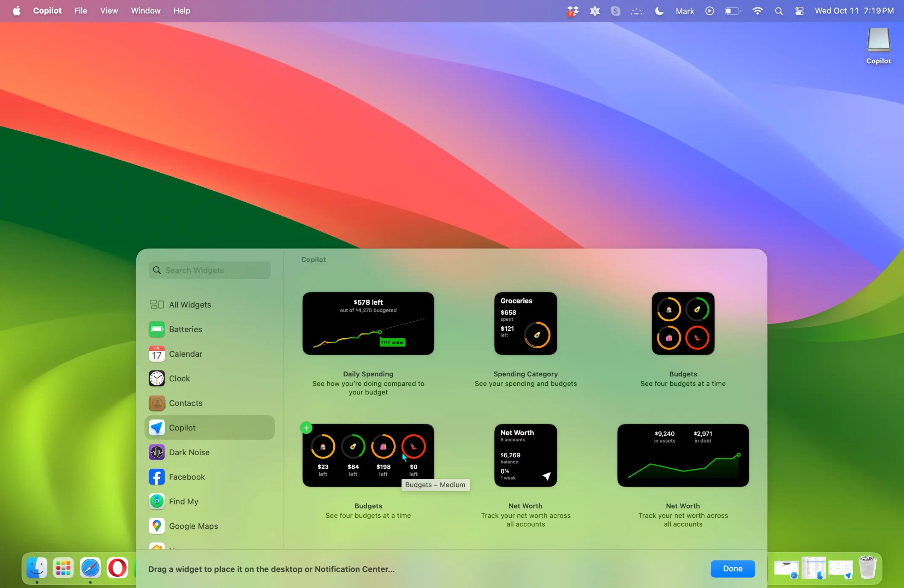Viewport: 904px width, 588px height.
Task: Select Facebook in widget sidebar
Action: (x=209, y=477)
